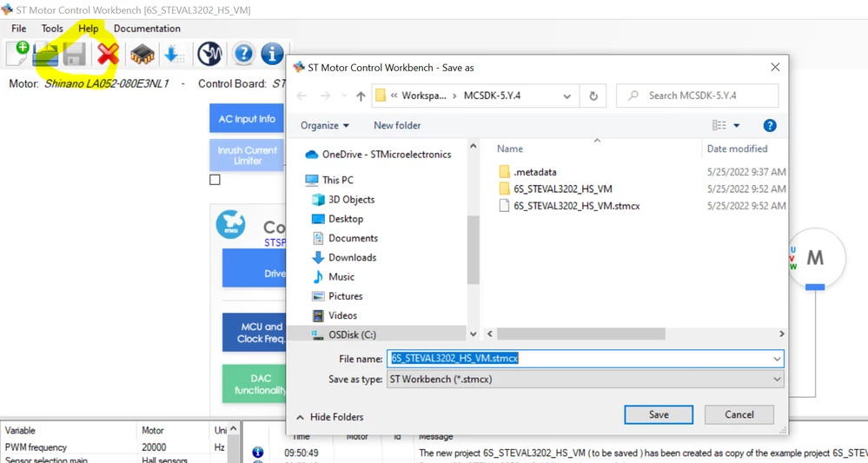This screenshot has width=868, height=463.
Task: Toggle checkbox below Inrush Current Limiter
Action: 215,180
